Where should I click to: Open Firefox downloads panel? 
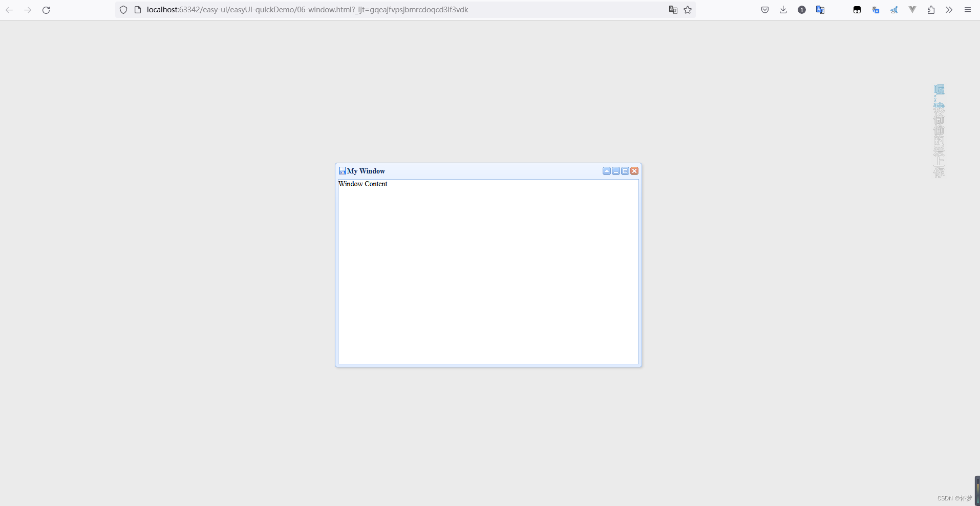point(783,10)
